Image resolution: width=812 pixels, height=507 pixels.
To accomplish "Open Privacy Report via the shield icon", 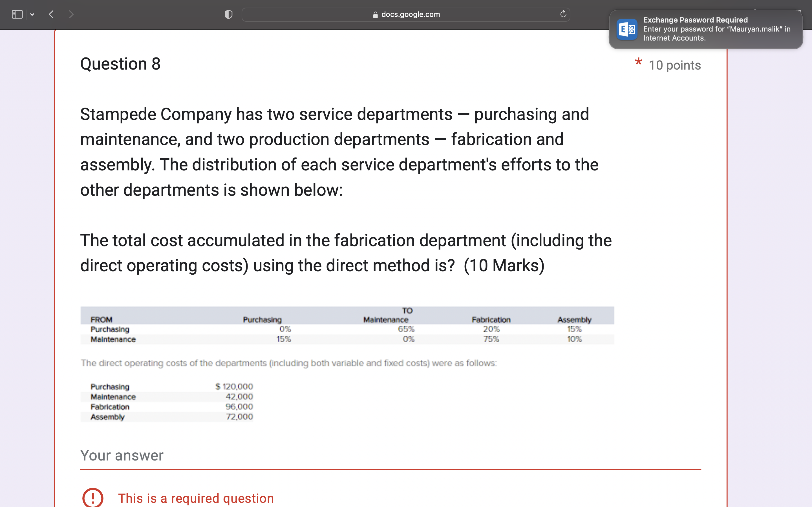I will [228, 14].
